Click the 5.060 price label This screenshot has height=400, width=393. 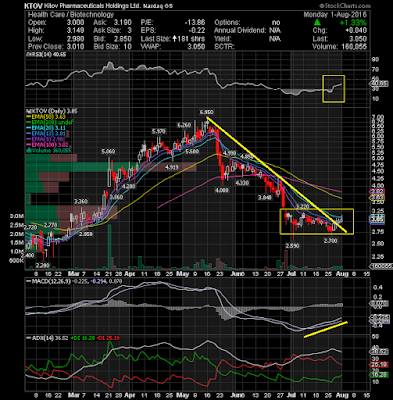pos(108,152)
